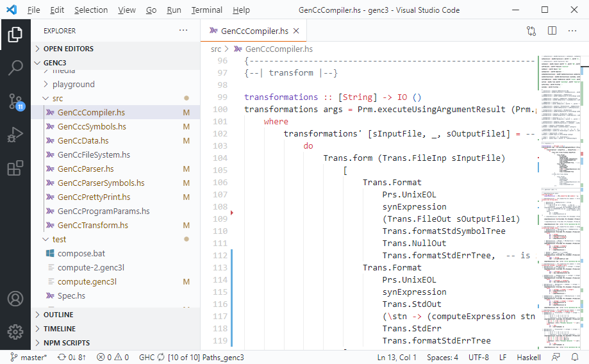The image size is (589, 364).
Task: Collapse the src folder
Action: pos(58,98)
